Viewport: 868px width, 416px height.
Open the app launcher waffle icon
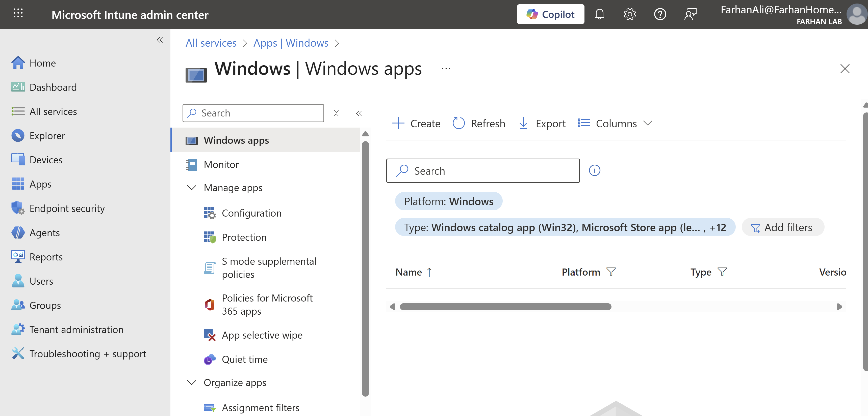tap(18, 13)
